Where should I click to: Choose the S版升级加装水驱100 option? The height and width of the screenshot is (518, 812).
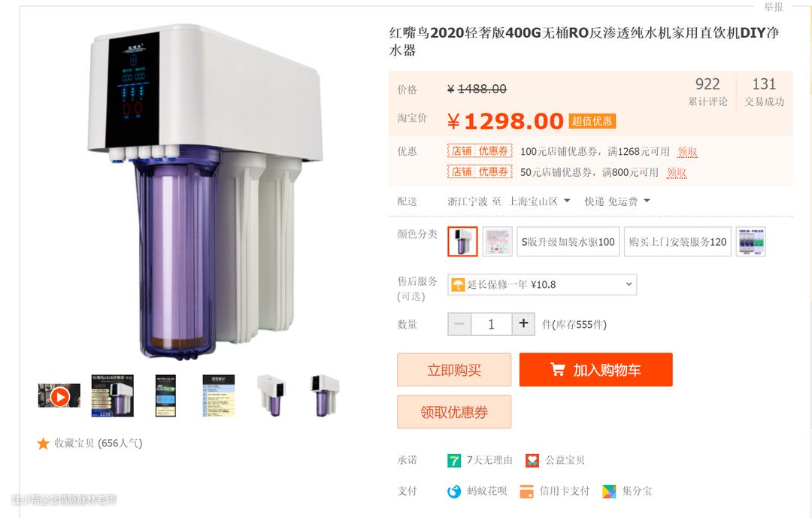click(568, 241)
